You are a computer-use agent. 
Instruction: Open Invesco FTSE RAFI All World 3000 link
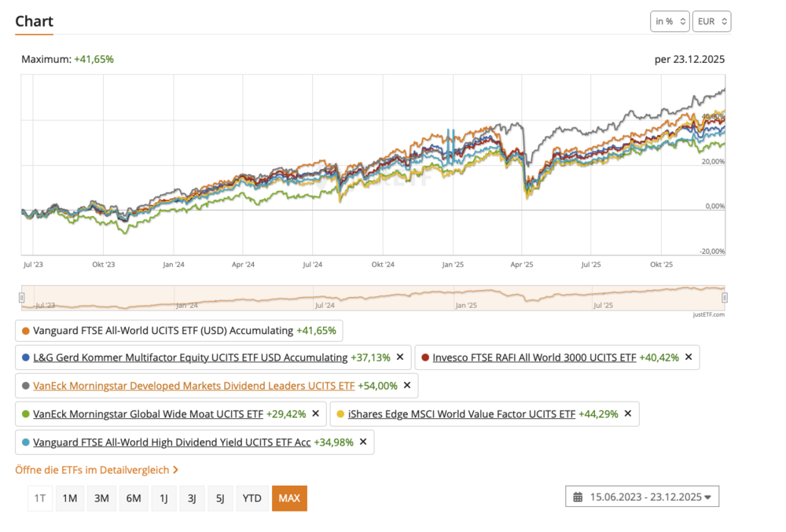coord(534,358)
